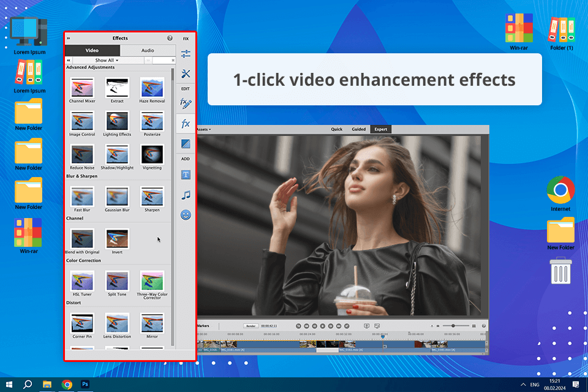
Task: Step back one frame
Action: (x=315, y=326)
